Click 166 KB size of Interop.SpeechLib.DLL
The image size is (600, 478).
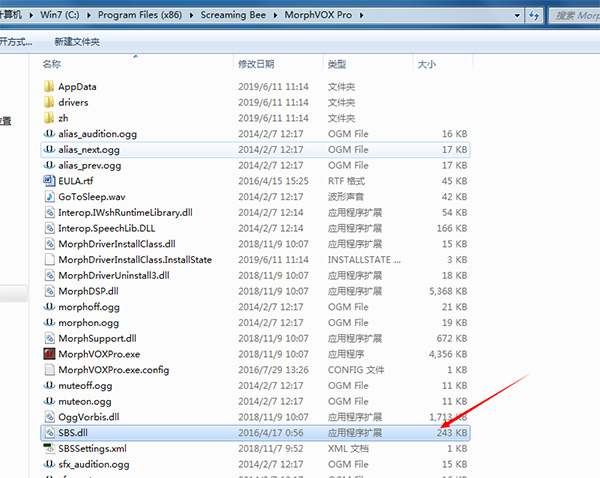(452, 228)
